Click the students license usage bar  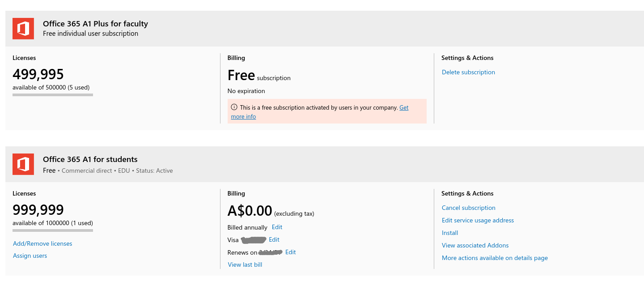click(x=53, y=230)
